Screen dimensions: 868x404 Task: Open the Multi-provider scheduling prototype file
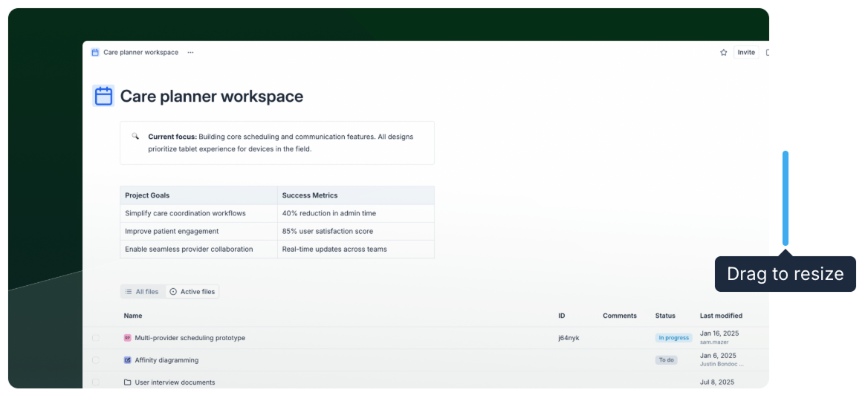[x=190, y=338]
